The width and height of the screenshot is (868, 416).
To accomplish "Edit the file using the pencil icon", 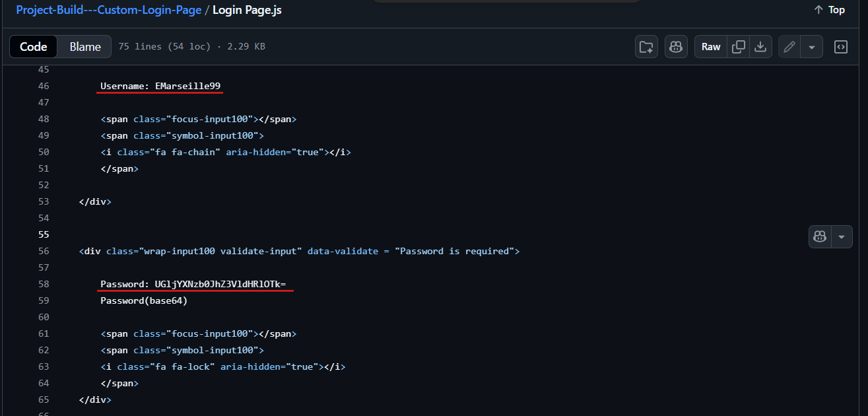I will pos(789,47).
